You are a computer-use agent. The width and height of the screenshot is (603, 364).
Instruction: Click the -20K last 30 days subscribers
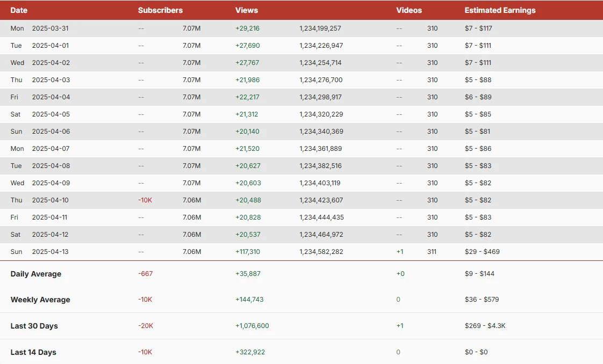[x=146, y=326]
